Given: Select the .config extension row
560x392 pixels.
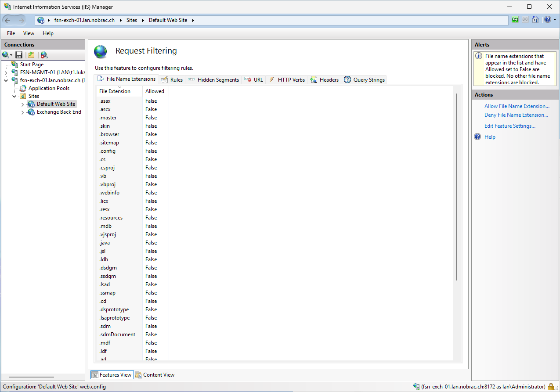Looking at the screenshot, I should coord(275,151).
